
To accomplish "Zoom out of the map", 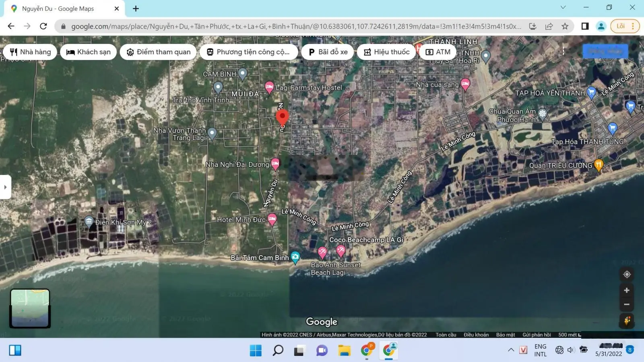I will point(627,304).
